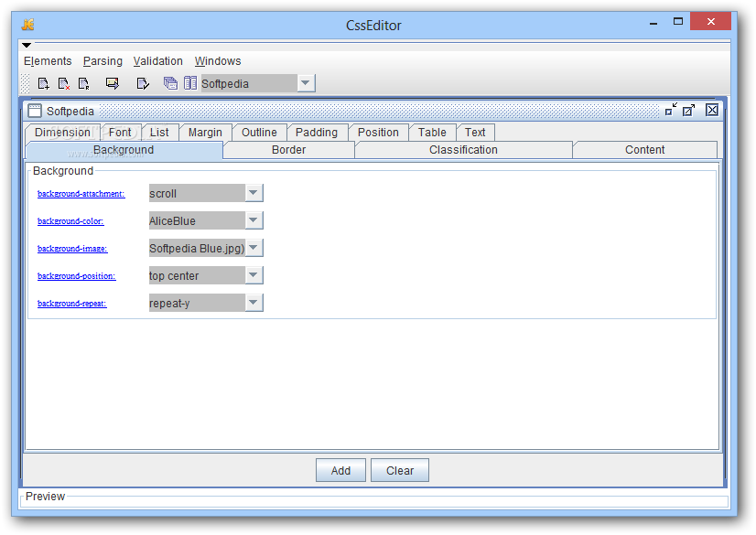Viewport: 756px width, 535px height.
Task: Switch to the Dimension tab
Action: click(x=62, y=132)
